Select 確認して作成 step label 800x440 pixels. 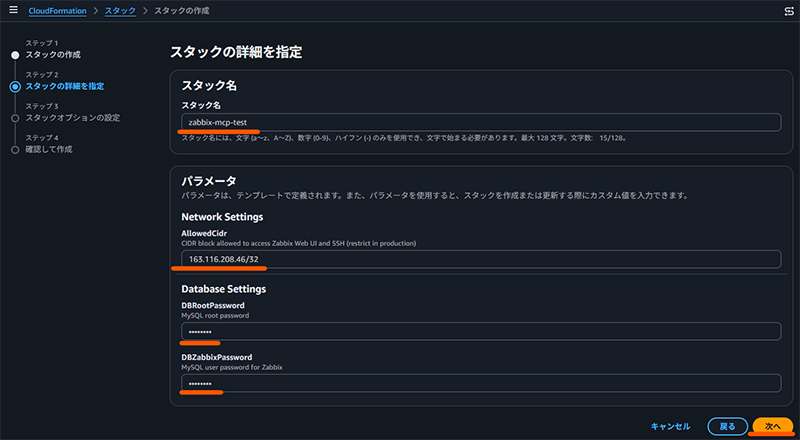coord(49,150)
